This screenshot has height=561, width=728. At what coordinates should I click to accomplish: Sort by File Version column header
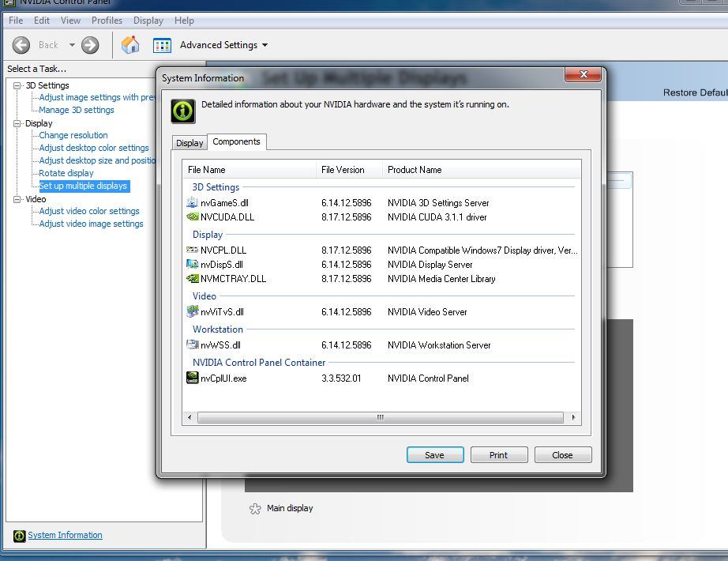pyautogui.click(x=349, y=170)
